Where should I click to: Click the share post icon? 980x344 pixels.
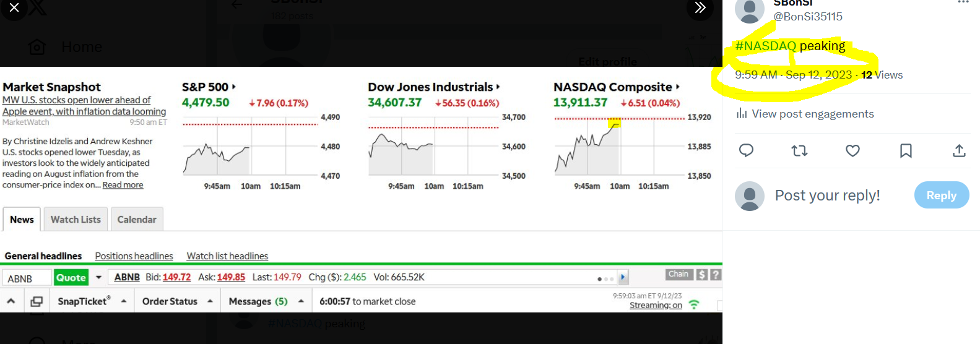click(959, 150)
